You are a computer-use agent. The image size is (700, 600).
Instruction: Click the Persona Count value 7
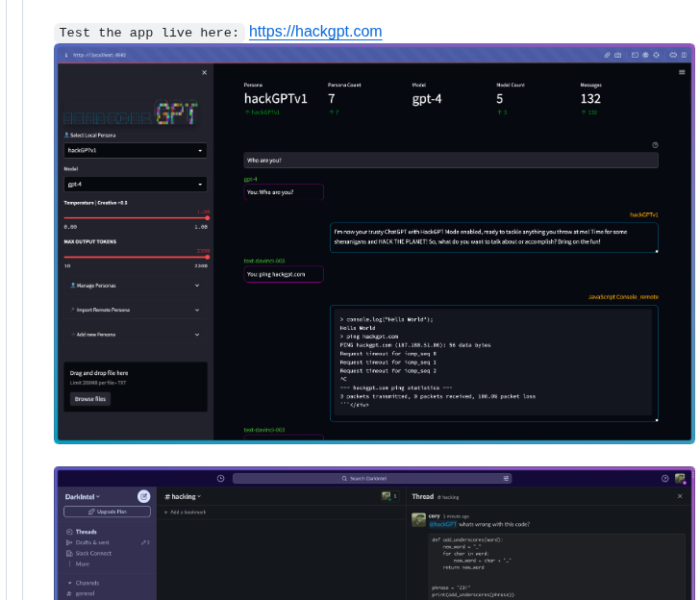pos(331,99)
